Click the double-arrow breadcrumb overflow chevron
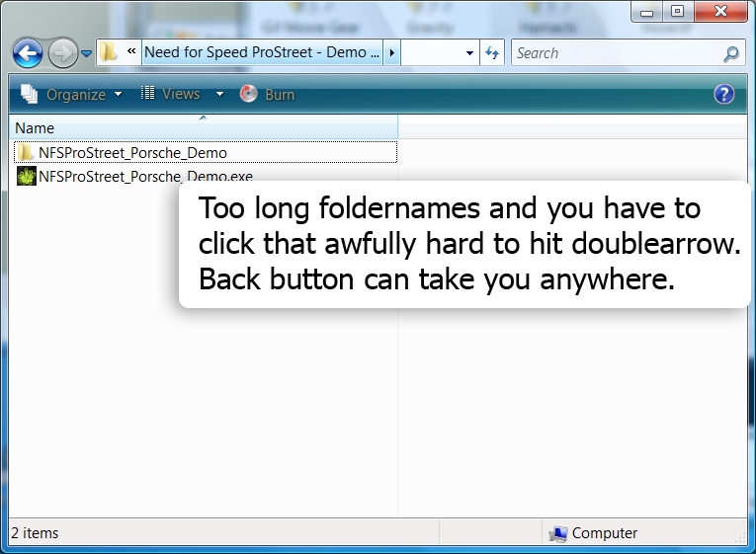 [131, 51]
